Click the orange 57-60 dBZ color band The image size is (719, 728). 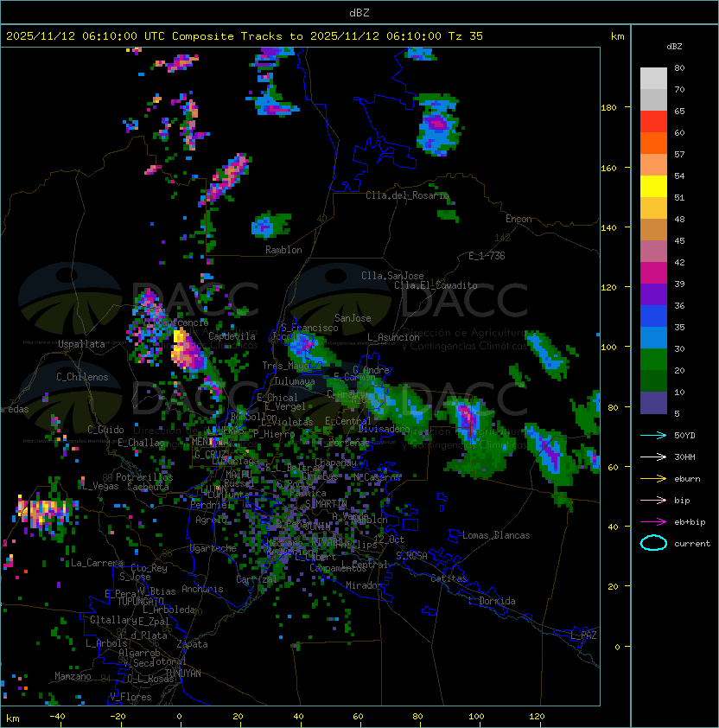pos(653,144)
